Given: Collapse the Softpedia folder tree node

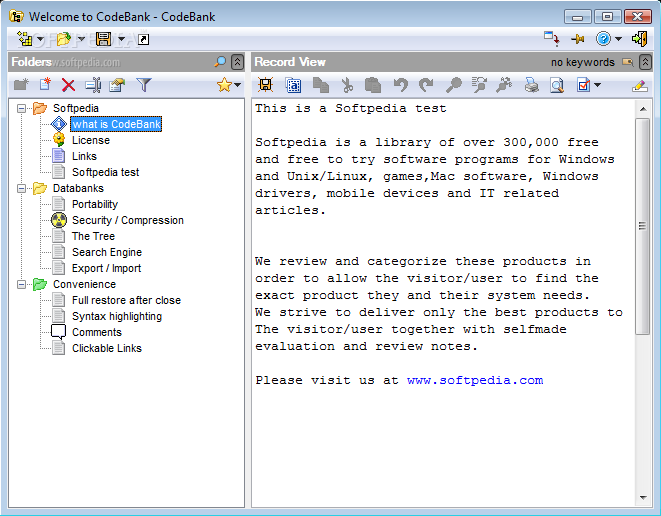Looking at the screenshot, I should tap(21, 109).
